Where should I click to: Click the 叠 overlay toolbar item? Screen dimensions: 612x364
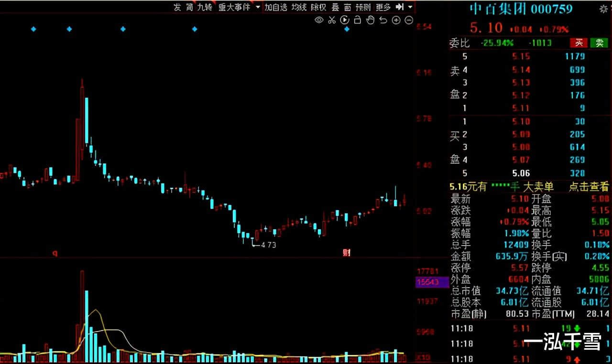(x=335, y=7)
